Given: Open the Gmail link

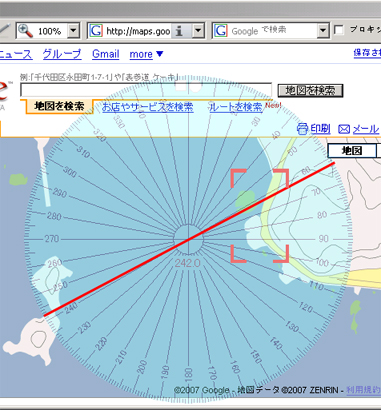Looking at the screenshot, I should tap(106, 54).
